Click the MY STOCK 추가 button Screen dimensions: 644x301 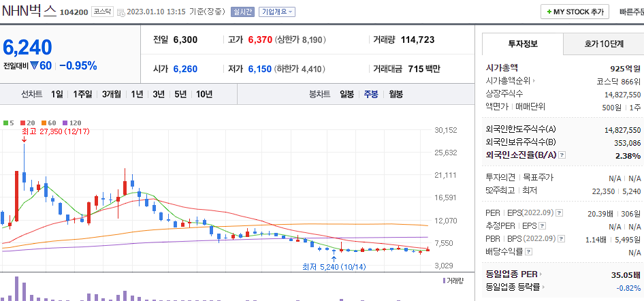click(x=575, y=12)
